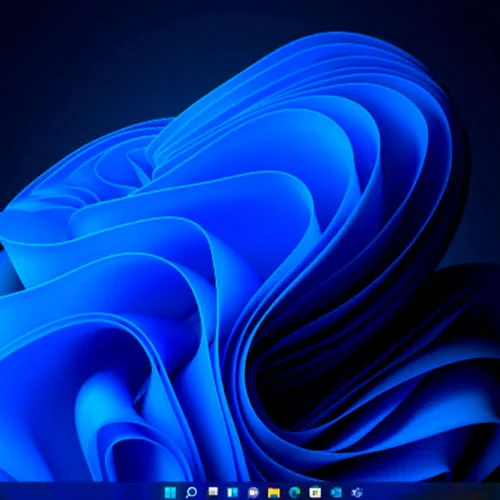Image resolution: width=500 pixels, height=500 pixels.
Task: Open File Explorer folder icon
Action: [x=274, y=492]
